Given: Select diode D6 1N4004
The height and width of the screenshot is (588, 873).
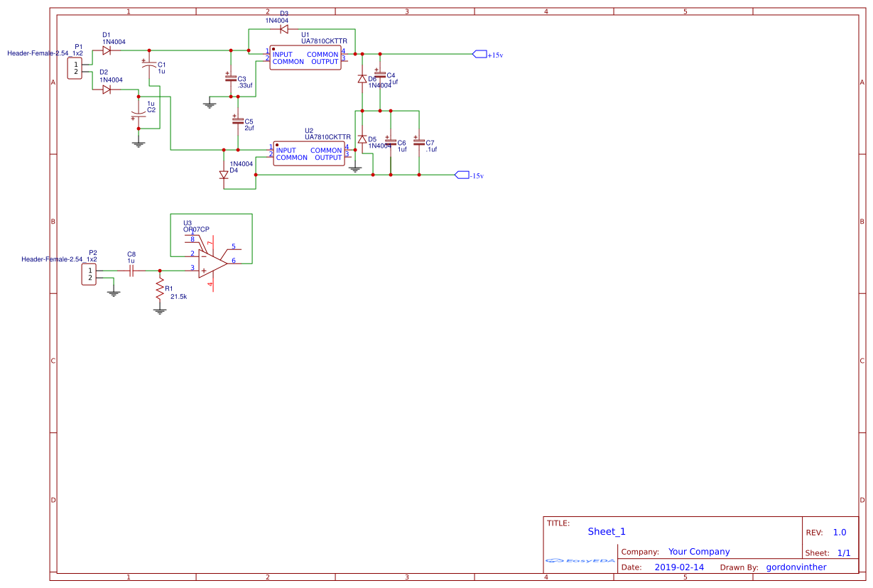Looking at the screenshot, I should coord(362,78).
